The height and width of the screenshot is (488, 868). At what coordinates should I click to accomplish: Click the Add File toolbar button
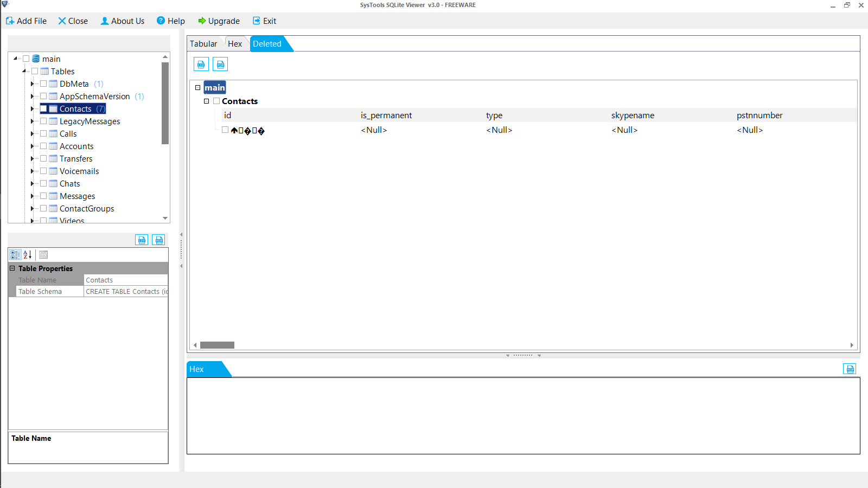pyautogui.click(x=26, y=21)
